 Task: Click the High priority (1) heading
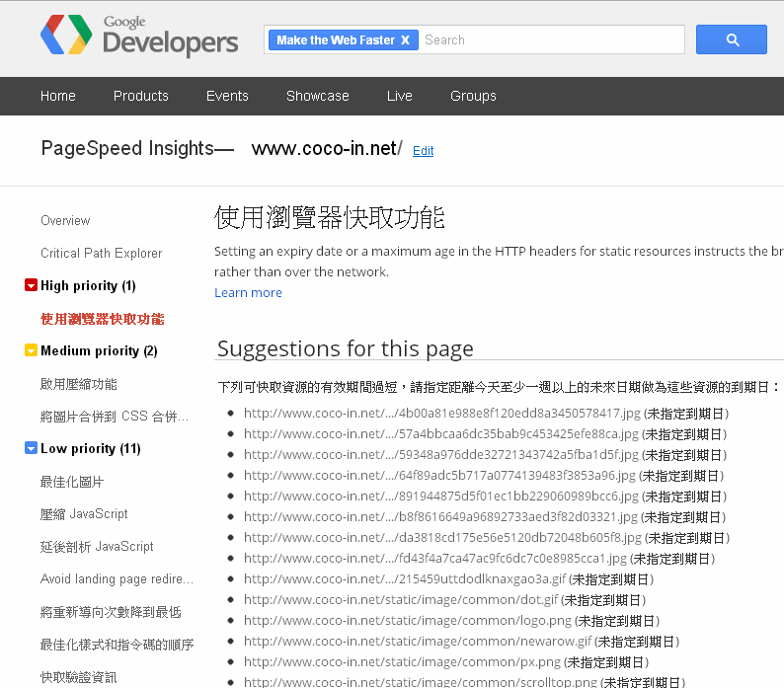point(88,285)
